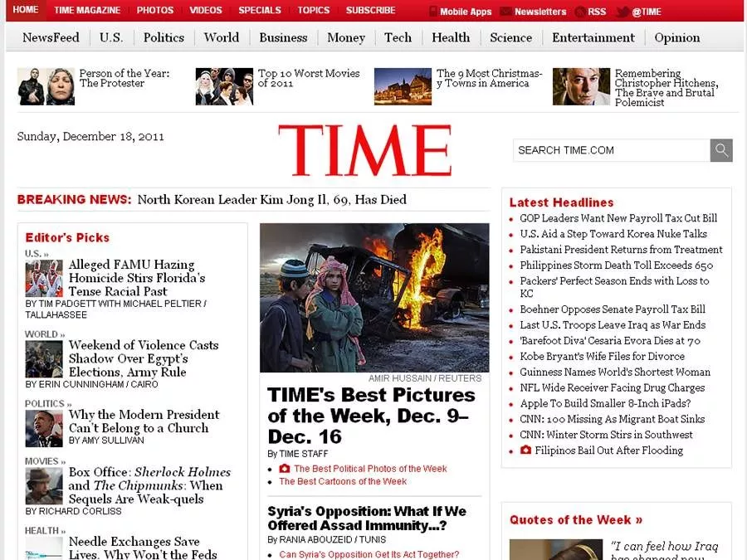Open Why the Modern President headline

(x=144, y=421)
